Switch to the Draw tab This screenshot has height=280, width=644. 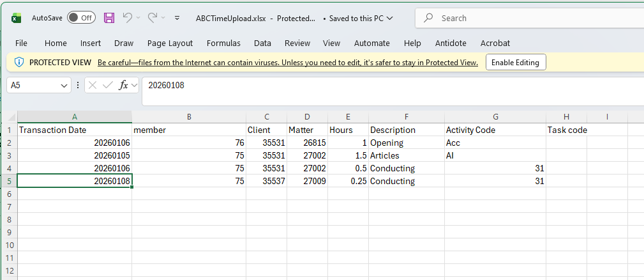(x=124, y=43)
